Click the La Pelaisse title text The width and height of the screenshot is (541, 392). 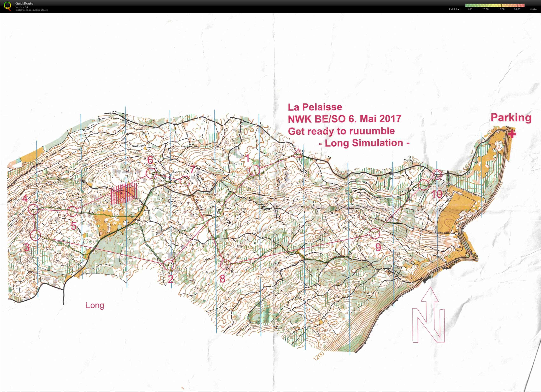click(315, 107)
